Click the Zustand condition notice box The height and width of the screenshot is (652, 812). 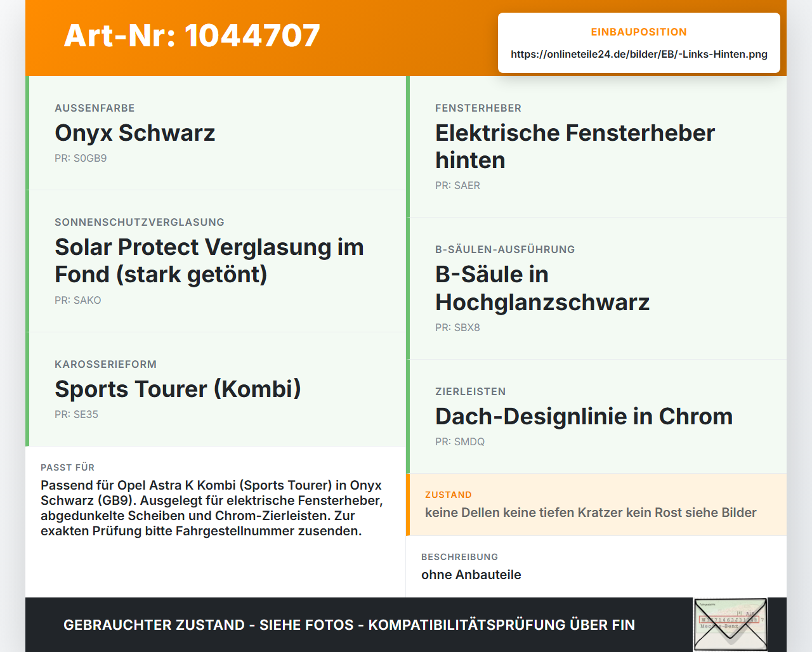coord(596,505)
